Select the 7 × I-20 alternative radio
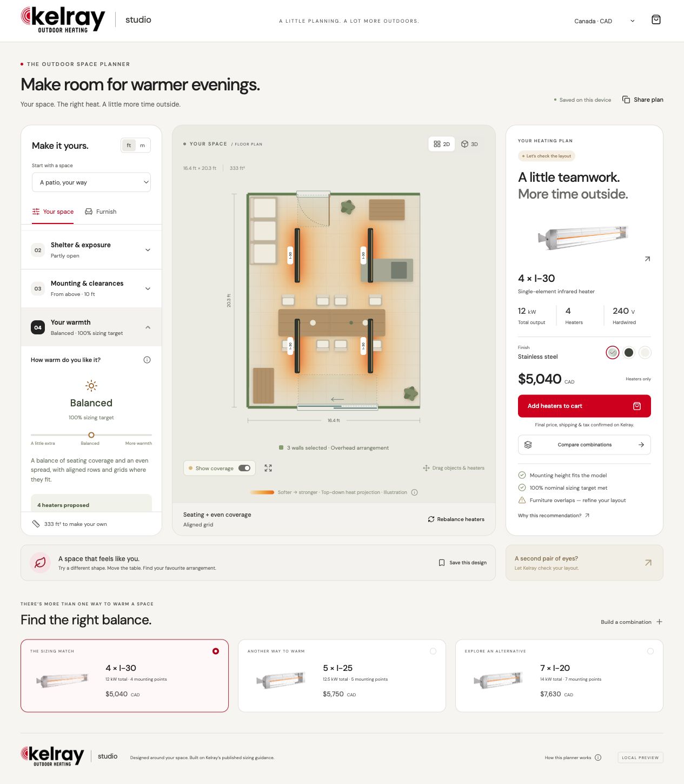 click(650, 651)
